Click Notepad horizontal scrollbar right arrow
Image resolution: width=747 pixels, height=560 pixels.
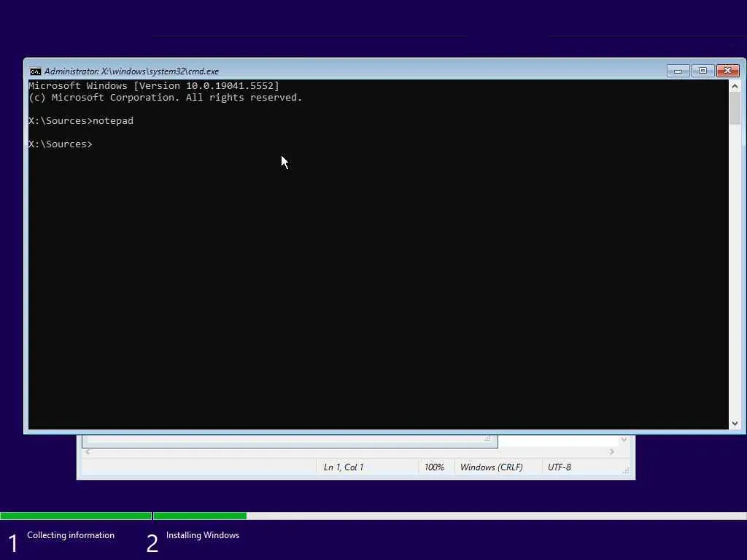click(612, 451)
